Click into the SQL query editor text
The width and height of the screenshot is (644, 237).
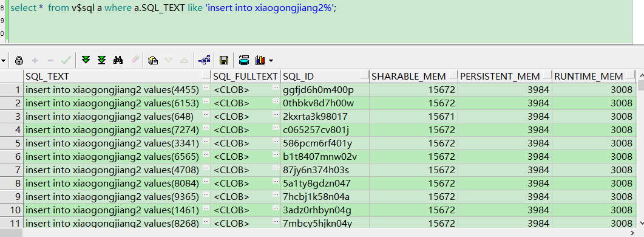[174, 8]
